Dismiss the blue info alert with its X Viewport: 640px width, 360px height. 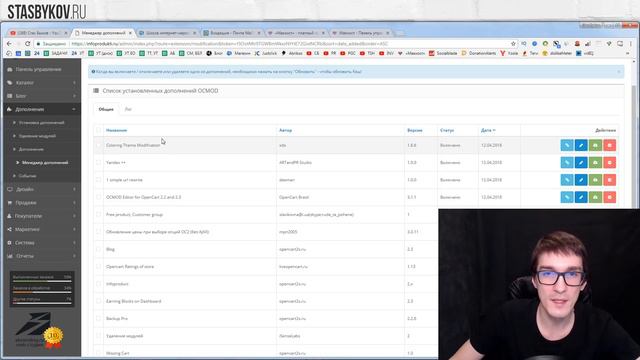619,72
